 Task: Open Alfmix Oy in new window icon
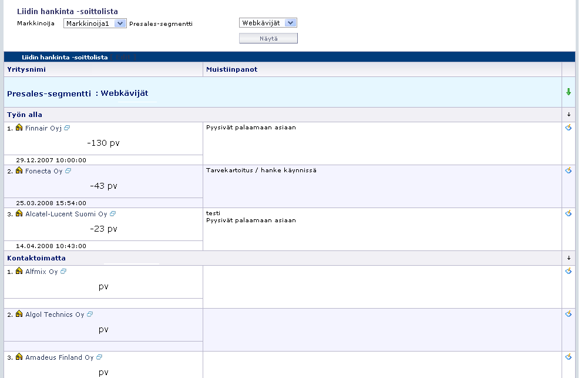click(x=63, y=271)
